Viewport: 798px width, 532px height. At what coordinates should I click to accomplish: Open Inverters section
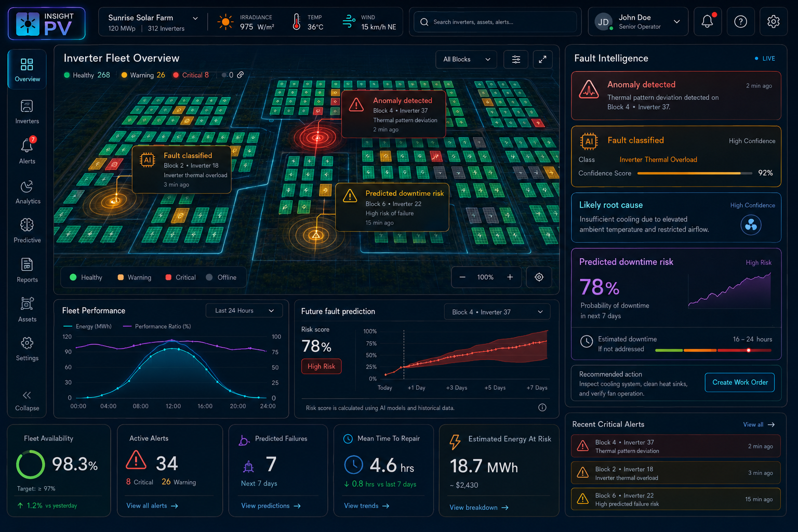(27, 112)
